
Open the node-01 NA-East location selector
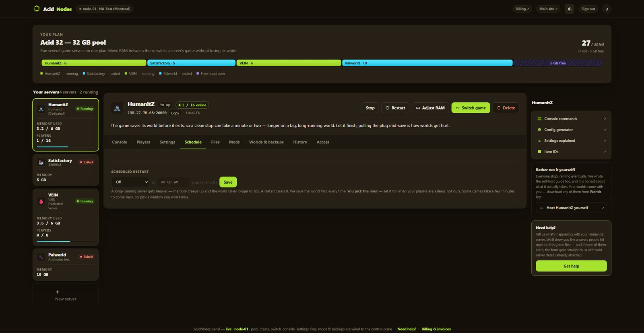click(104, 9)
